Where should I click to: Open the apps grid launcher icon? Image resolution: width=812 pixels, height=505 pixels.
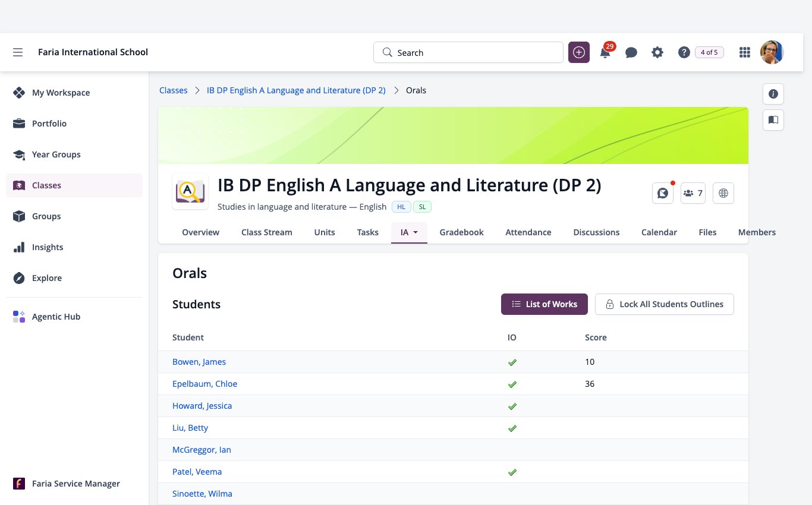click(x=744, y=52)
